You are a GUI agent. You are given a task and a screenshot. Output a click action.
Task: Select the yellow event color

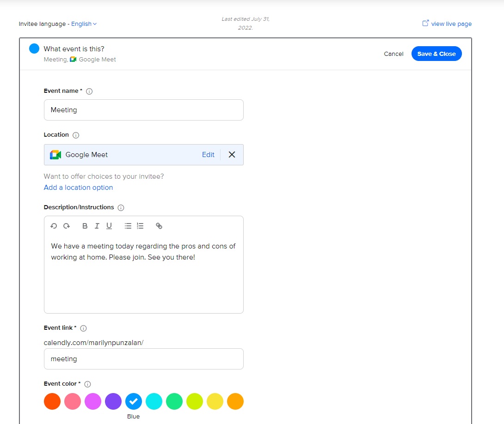click(215, 401)
